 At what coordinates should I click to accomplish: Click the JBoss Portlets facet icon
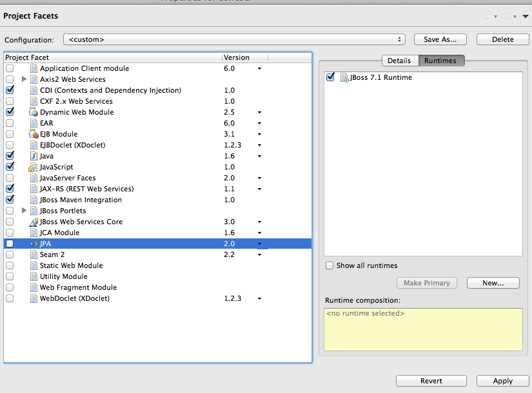point(34,211)
